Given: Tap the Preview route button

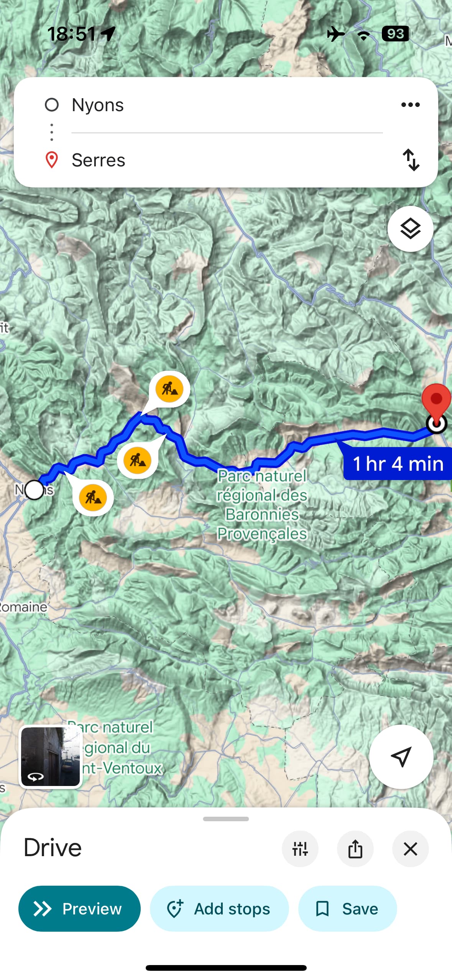Looking at the screenshot, I should click(79, 908).
